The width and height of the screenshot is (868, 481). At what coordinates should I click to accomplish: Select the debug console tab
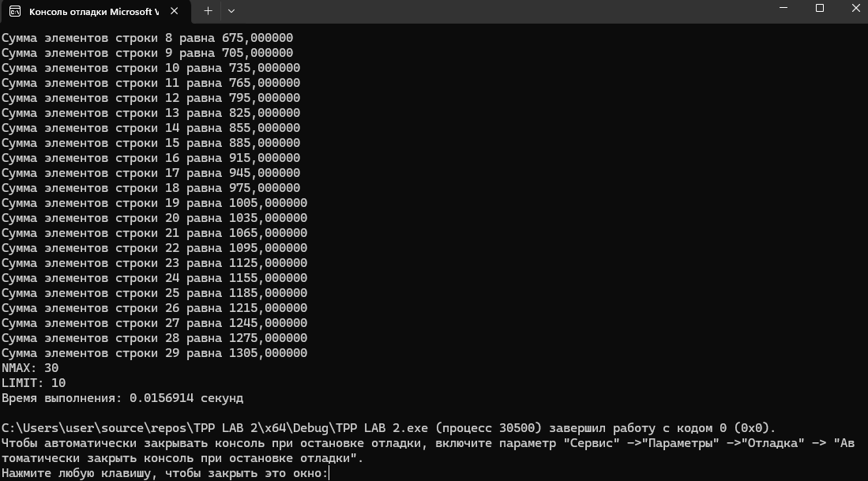point(96,12)
